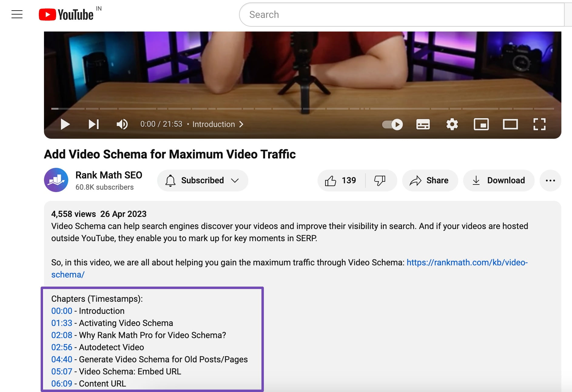Toggle the autoplay switch
Viewport: 572px width, 392px height.
click(x=392, y=124)
